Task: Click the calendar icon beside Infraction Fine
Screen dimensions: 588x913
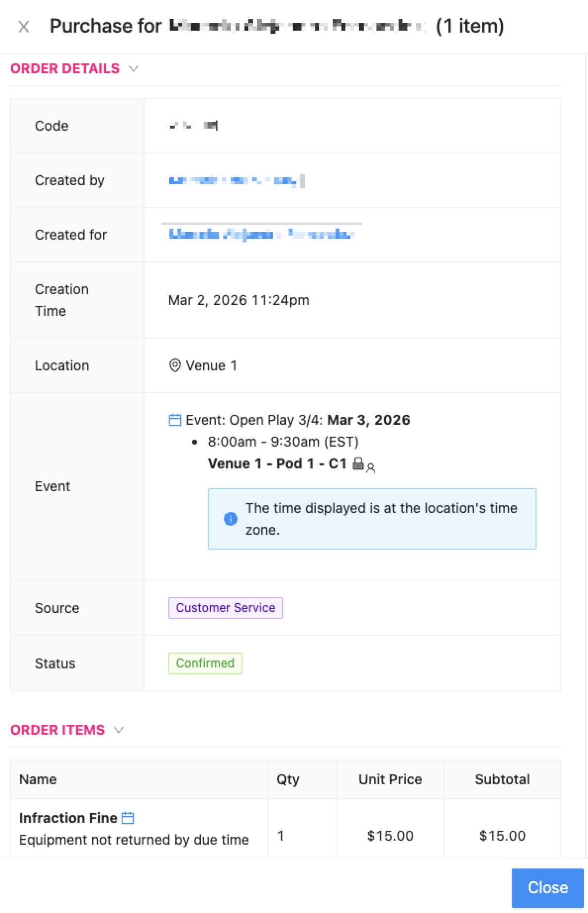Action: pyautogui.click(x=128, y=818)
